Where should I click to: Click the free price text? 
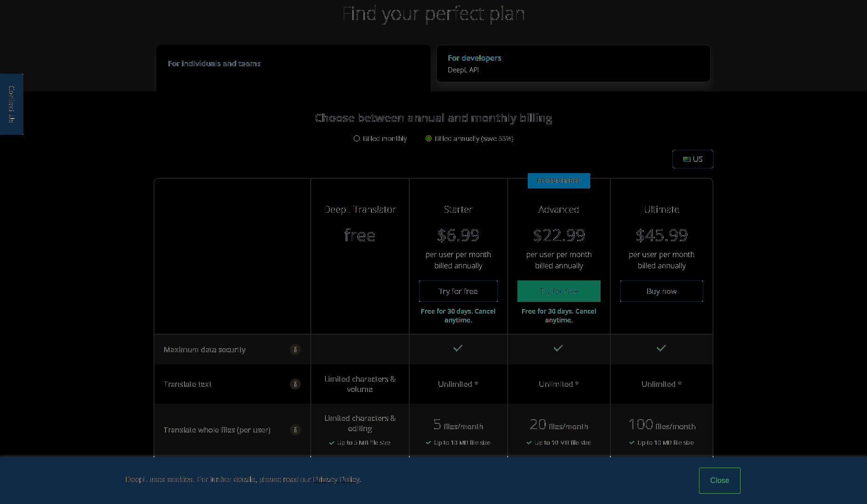coord(360,235)
